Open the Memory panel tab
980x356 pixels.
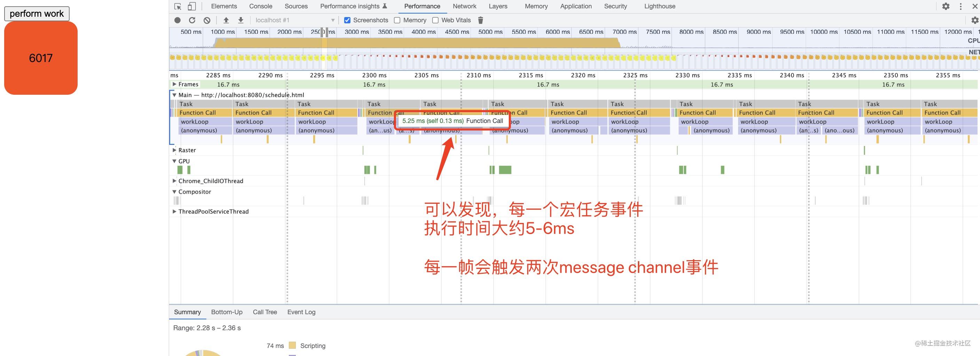tap(536, 7)
